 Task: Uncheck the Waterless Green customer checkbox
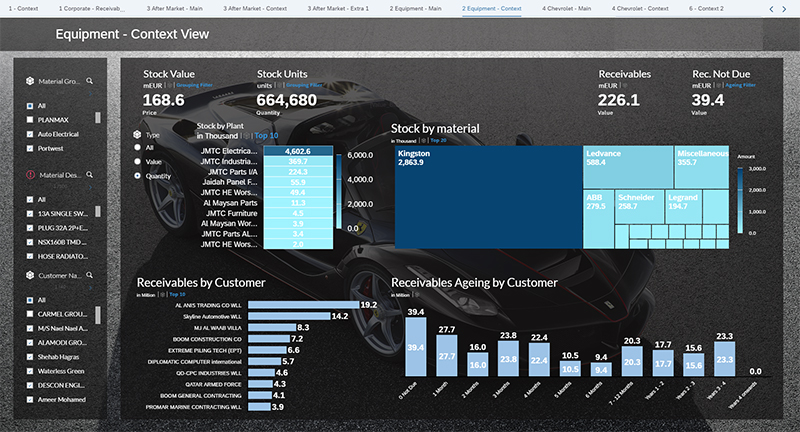pos(30,371)
